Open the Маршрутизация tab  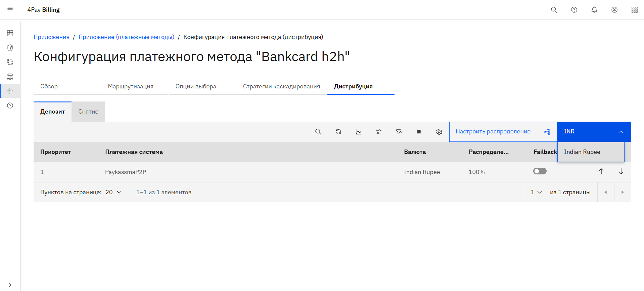[131, 86]
